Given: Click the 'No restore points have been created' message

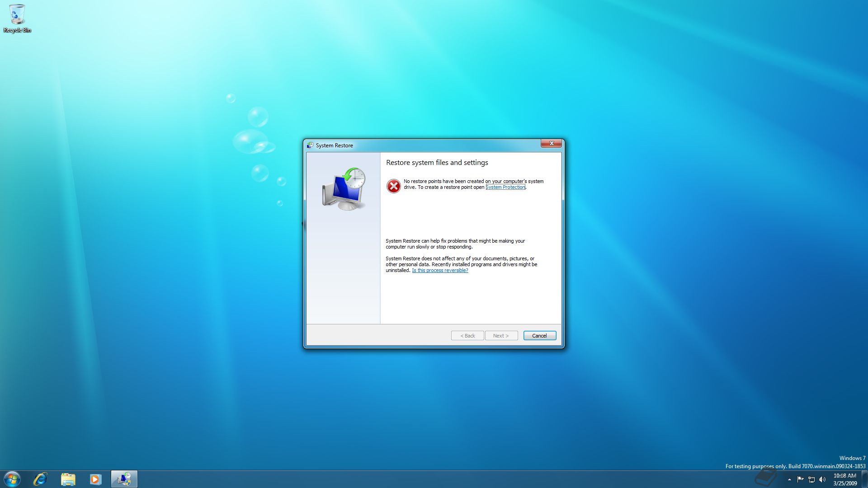Looking at the screenshot, I should pos(473,184).
